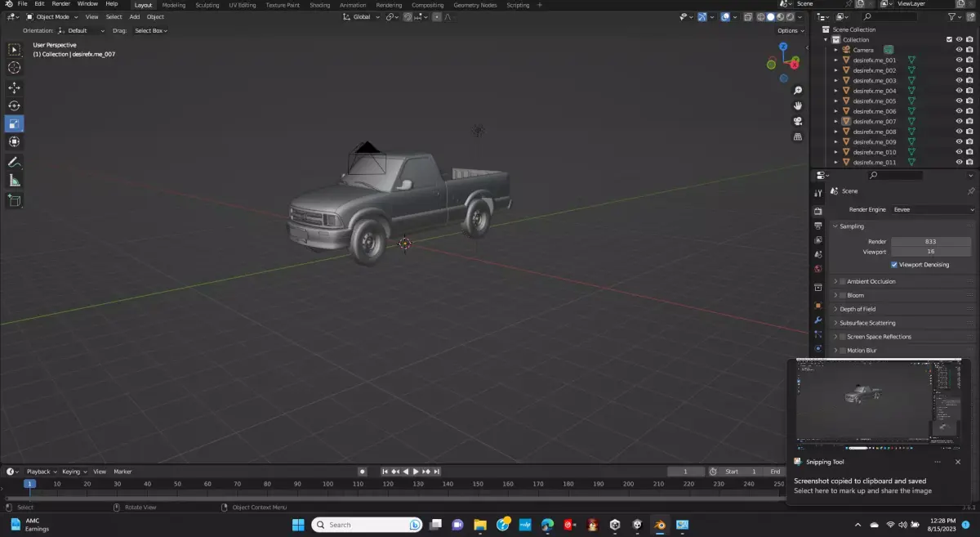Open the Render menu
980x537 pixels.
click(x=61, y=4)
